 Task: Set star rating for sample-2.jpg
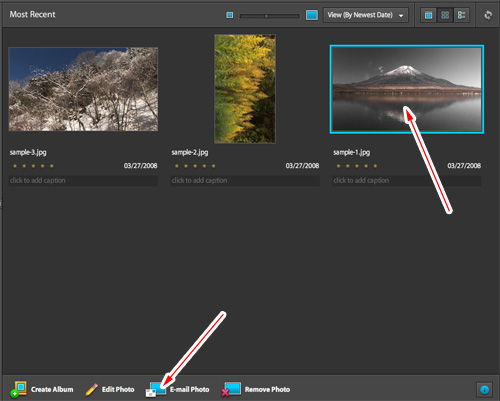tap(195, 166)
